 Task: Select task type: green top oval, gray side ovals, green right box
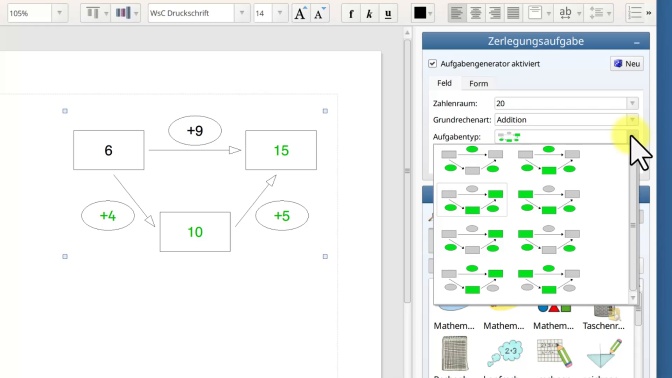click(471, 279)
